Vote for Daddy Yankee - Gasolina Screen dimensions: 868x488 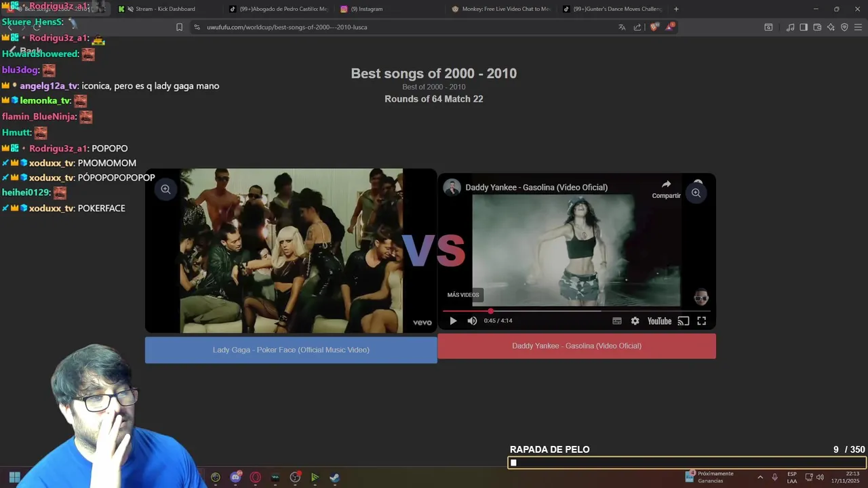(576, 346)
